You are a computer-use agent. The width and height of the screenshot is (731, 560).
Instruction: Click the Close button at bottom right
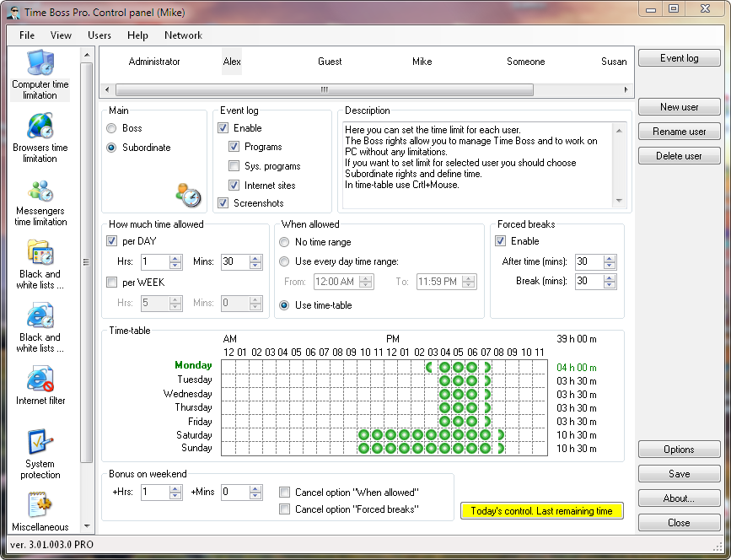point(680,523)
